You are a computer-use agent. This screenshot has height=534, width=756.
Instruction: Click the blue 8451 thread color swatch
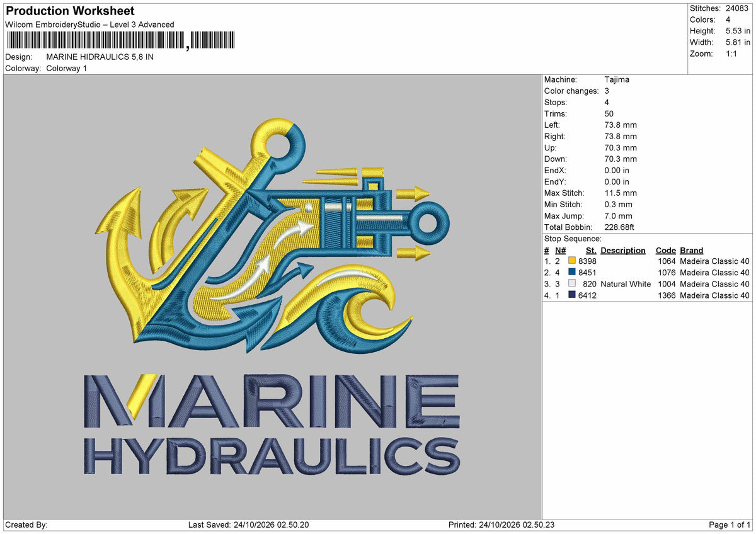[572, 273]
